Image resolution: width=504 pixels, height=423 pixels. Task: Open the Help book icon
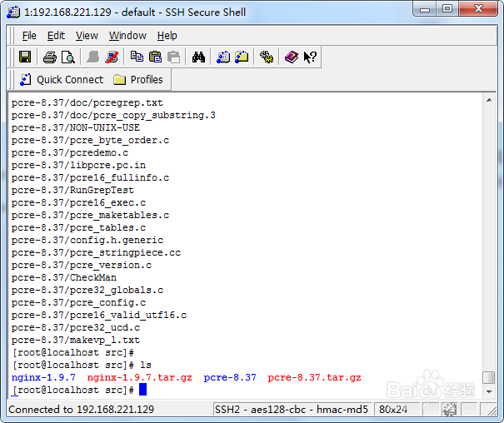292,57
